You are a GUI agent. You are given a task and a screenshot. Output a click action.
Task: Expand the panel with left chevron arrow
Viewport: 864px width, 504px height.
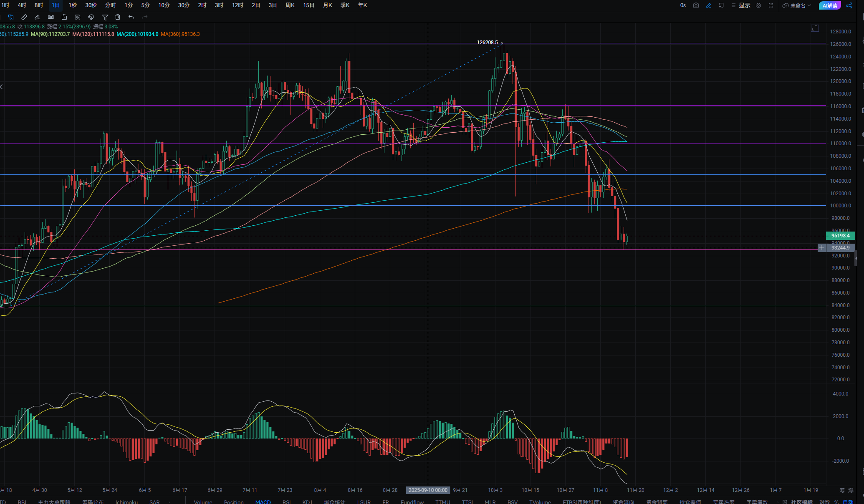click(x=2, y=87)
